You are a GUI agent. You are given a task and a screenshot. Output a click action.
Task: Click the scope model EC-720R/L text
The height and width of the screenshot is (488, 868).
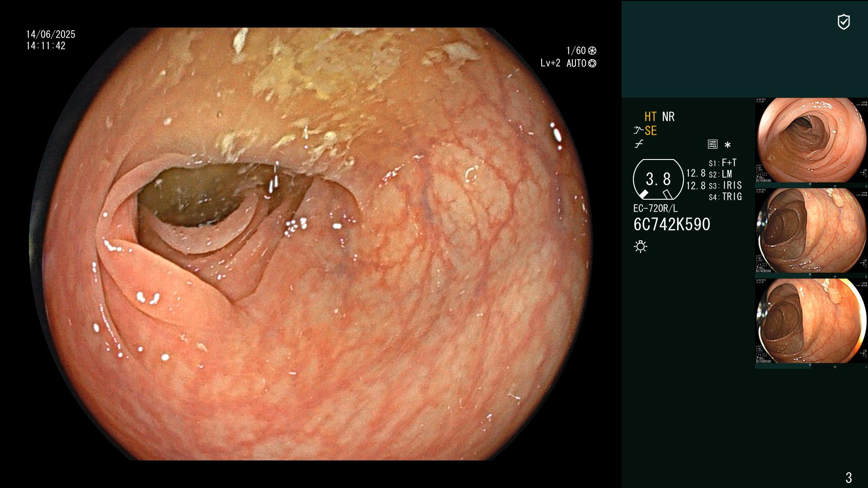656,209
